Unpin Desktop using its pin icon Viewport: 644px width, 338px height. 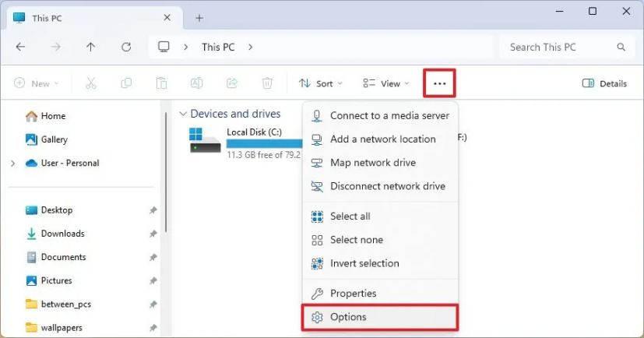coord(153,210)
